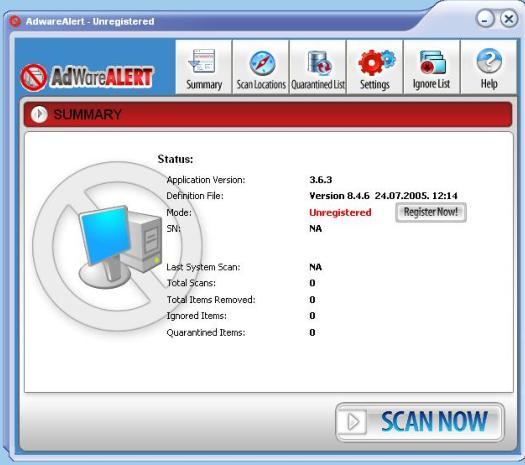Image resolution: width=525 pixels, height=465 pixels.
Task: Click Application Version value 3.6.3
Action: [320, 180]
